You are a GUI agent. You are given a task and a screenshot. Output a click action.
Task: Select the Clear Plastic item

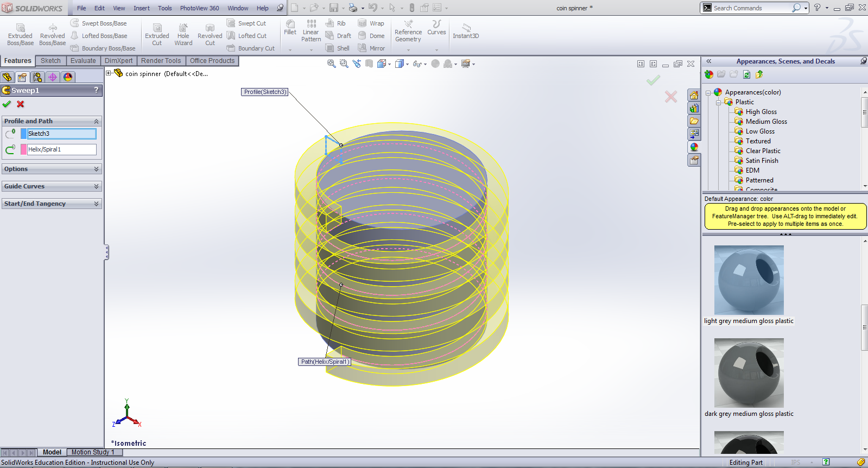point(763,151)
